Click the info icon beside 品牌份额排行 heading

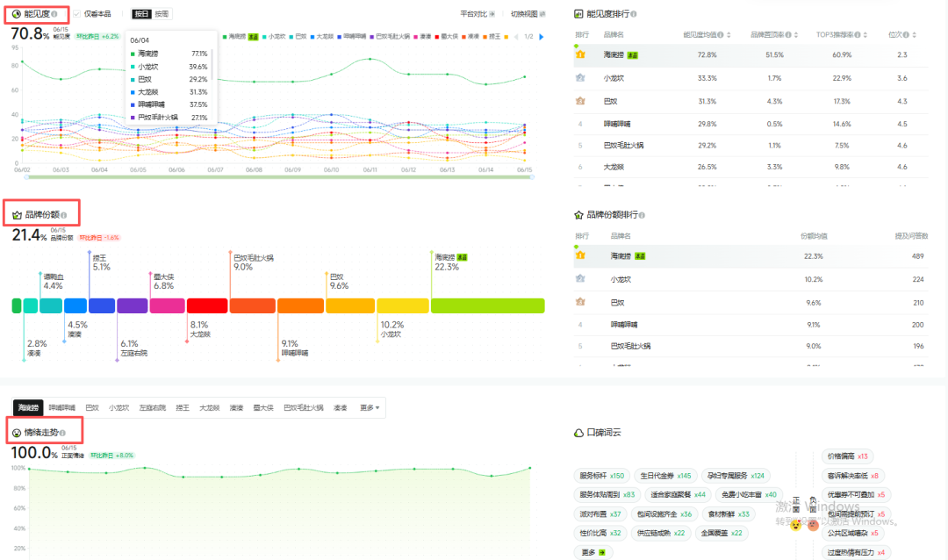pyautogui.click(x=642, y=215)
